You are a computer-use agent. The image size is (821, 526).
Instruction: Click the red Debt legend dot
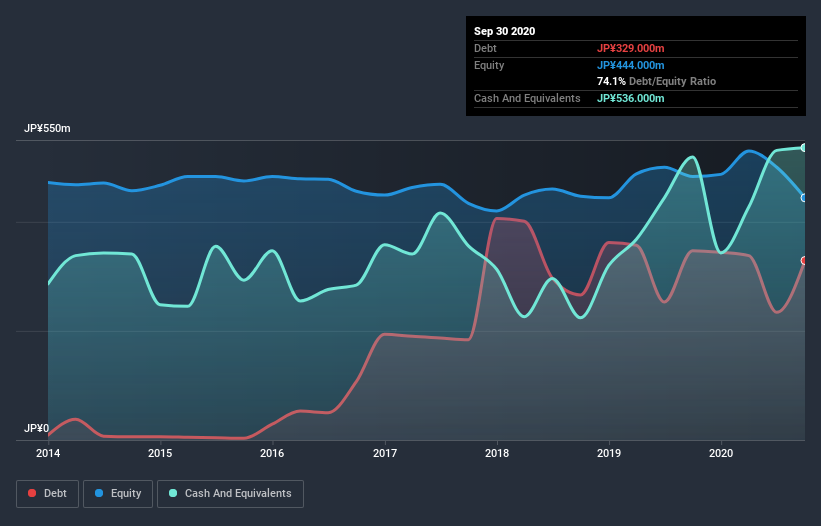32,493
